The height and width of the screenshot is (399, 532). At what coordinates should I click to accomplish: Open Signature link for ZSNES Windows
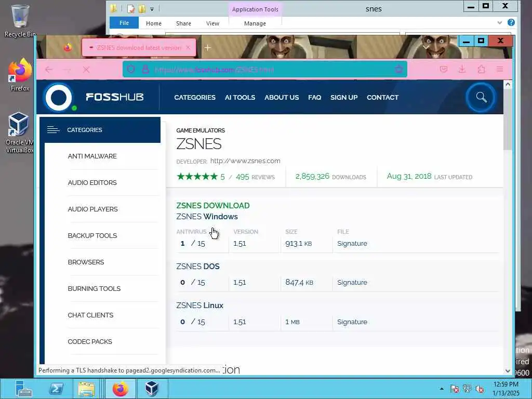352,244
